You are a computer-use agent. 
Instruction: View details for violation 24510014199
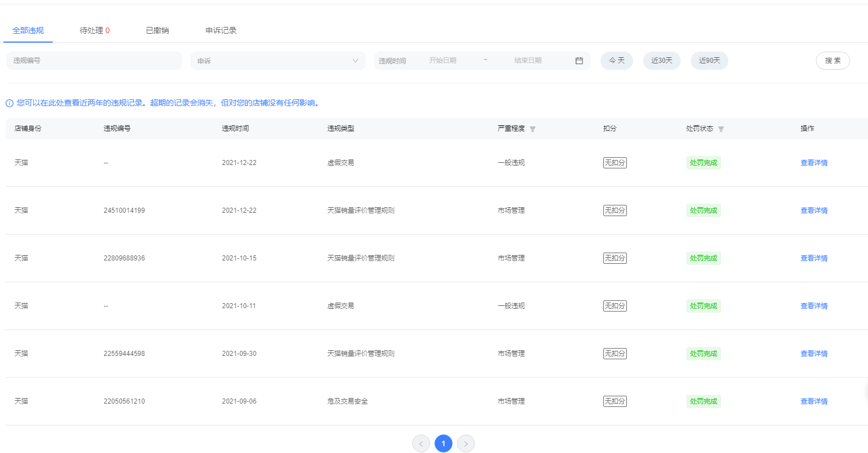tap(814, 211)
